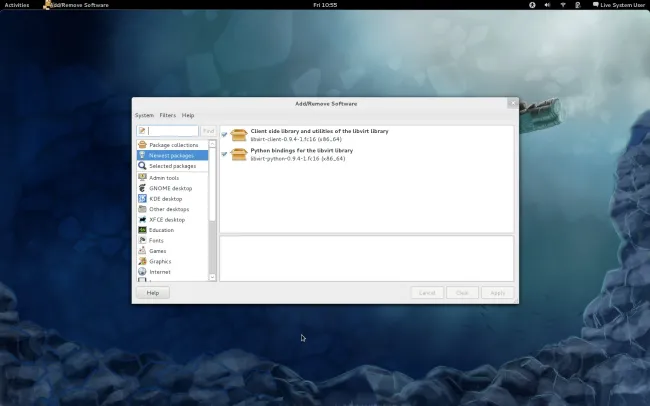Viewport: 650px width, 406px height.
Task: Select 'KDE desktop' category text
Action: pos(165,199)
